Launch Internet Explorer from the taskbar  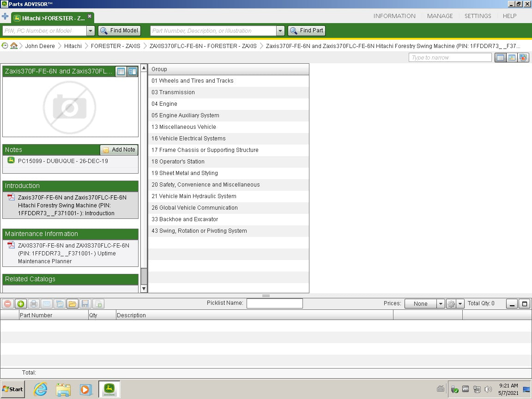point(41,389)
